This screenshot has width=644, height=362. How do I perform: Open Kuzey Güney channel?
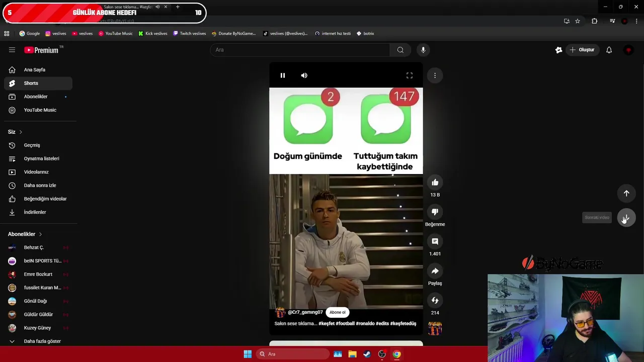(38, 328)
